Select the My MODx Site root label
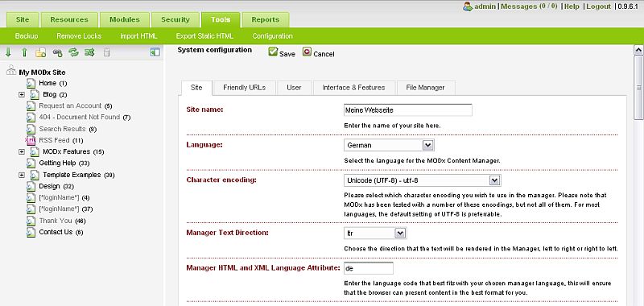This screenshot has width=644, height=306. click(42, 72)
